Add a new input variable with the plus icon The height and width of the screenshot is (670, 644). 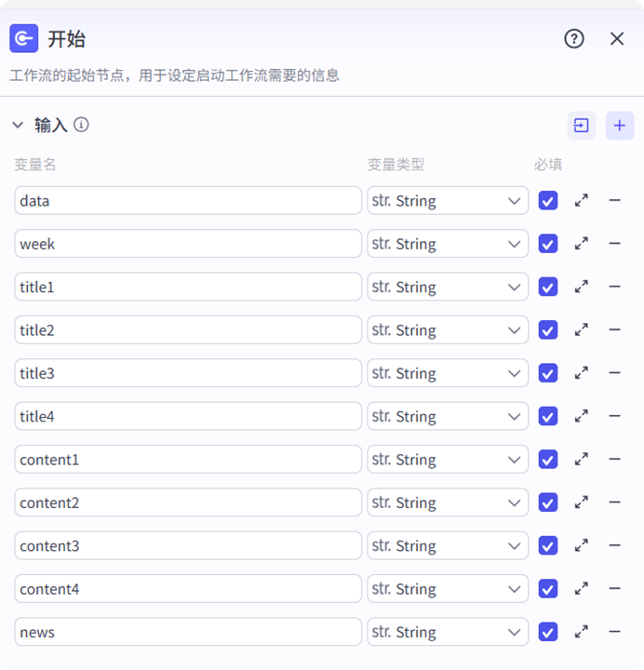620,126
